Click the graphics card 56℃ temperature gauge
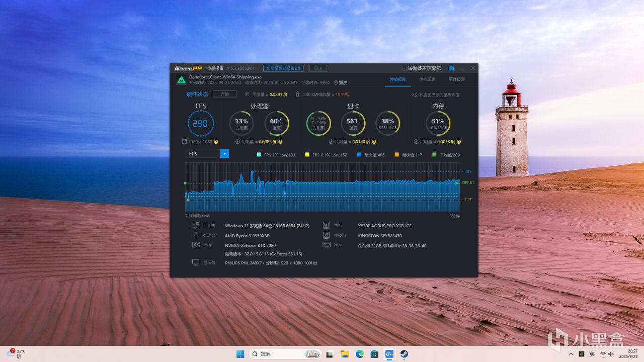 pyautogui.click(x=353, y=123)
